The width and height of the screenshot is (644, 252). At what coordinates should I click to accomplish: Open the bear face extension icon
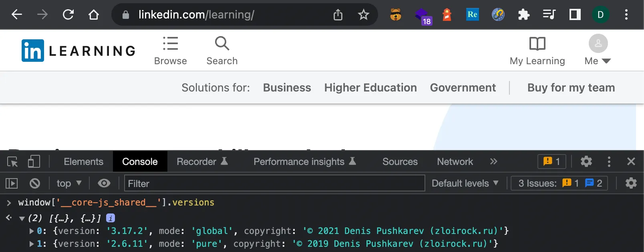point(396,15)
